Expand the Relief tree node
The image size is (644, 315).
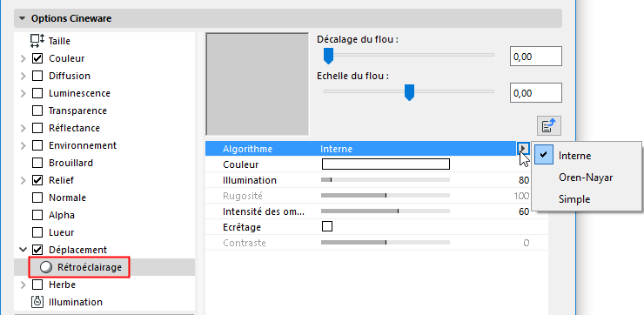pos(23,180)
